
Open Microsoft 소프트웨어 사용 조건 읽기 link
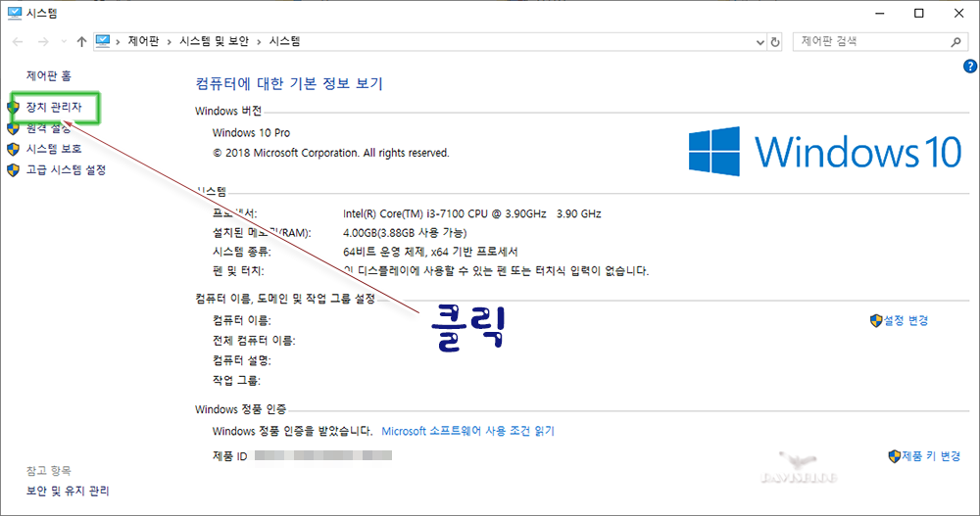click(467, 431)
